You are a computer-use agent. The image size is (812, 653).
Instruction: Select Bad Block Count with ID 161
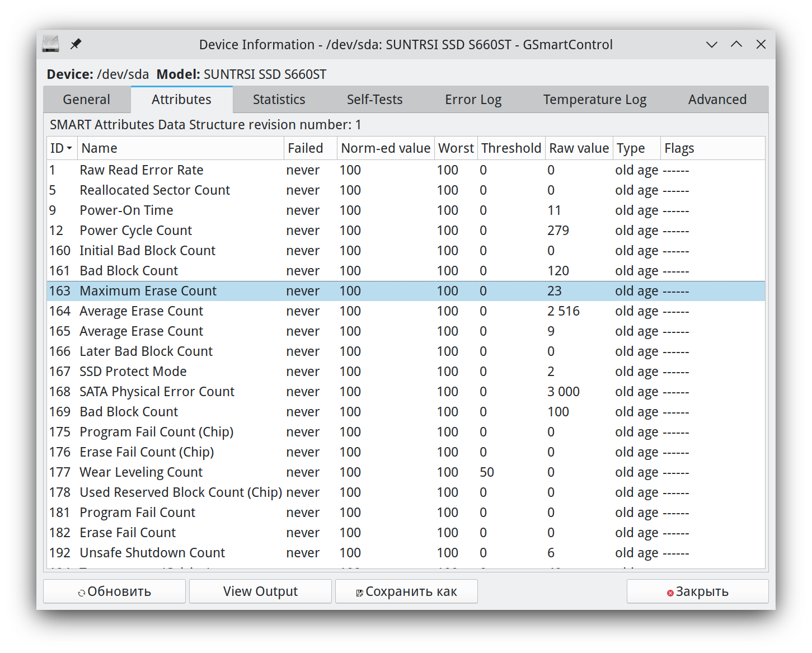pos(406,271)
